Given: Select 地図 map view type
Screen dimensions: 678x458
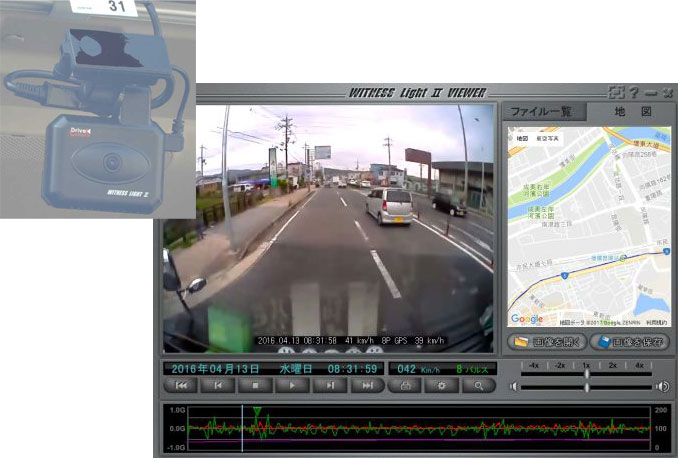Looking at the screenshot, I should (522, 138).
